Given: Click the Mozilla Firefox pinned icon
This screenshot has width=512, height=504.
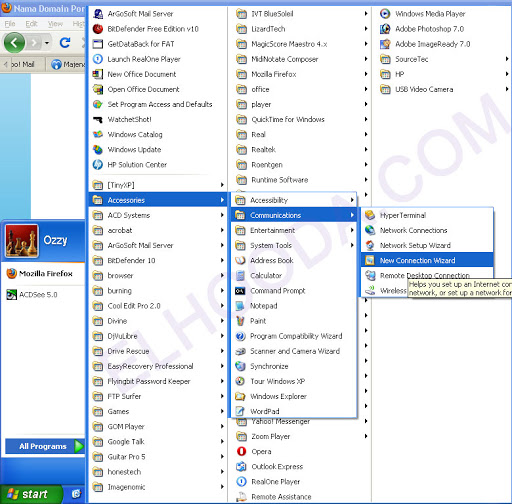Looking at the screenshot, I should (11, 274).
